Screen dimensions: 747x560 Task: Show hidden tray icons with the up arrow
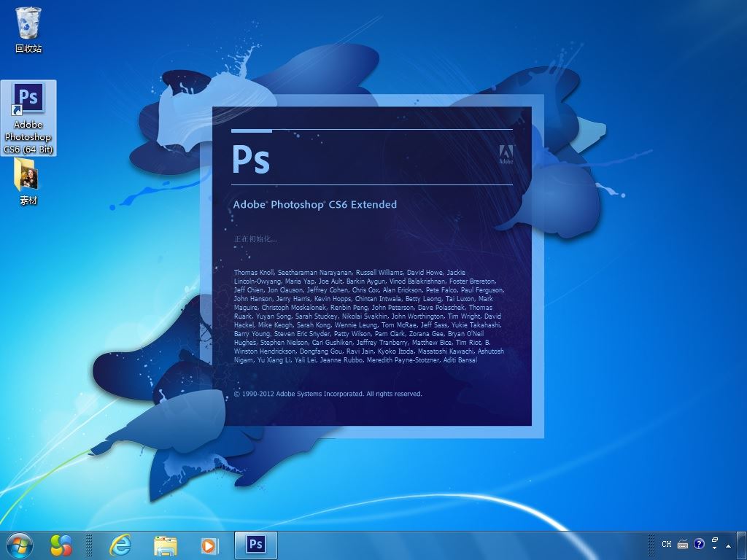tap(729, 545)
